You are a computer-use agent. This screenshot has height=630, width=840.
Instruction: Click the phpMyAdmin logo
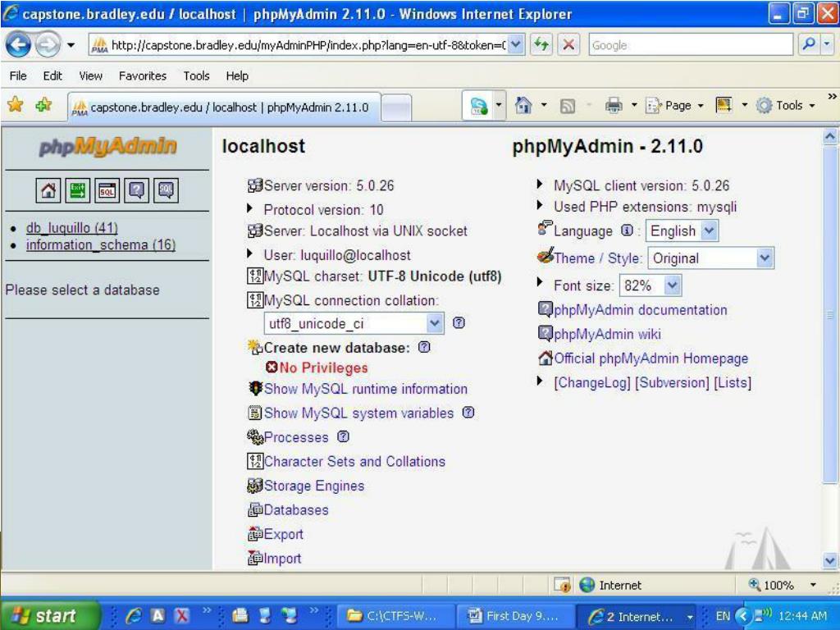(107, 146)
